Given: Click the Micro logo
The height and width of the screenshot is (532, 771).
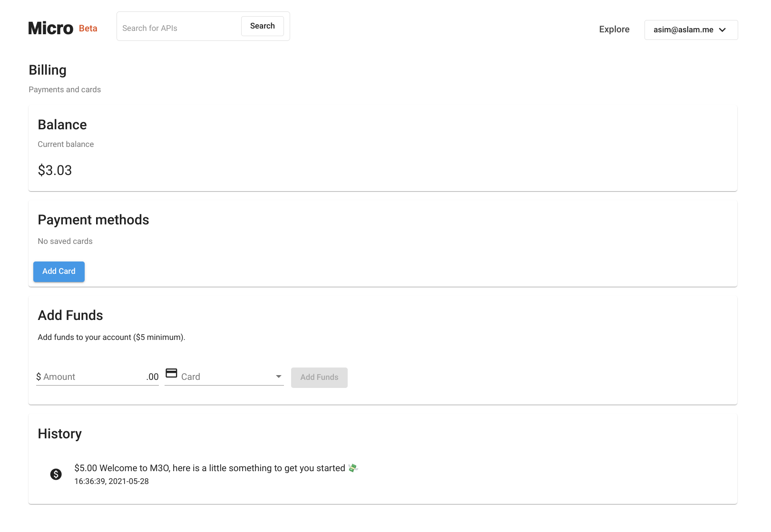Looking at the screenshot, I should pos(50,29).
